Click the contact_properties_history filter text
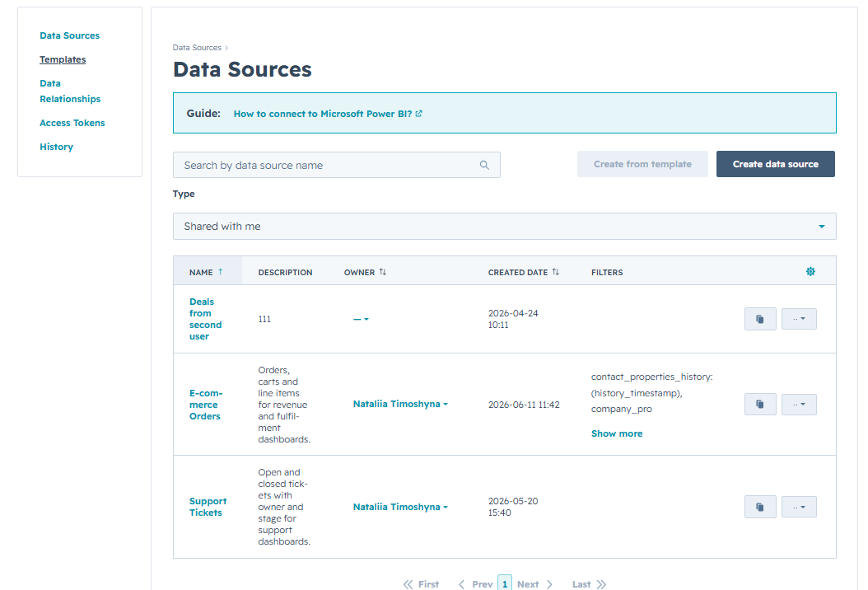Viewport: 868px width, 590px height. (651, 393)
